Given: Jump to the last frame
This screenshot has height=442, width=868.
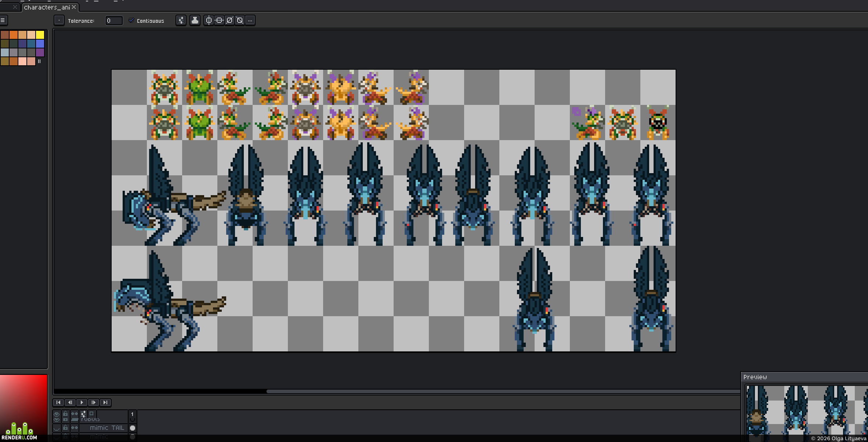Looking at the screenshot, I should (105, 402).
